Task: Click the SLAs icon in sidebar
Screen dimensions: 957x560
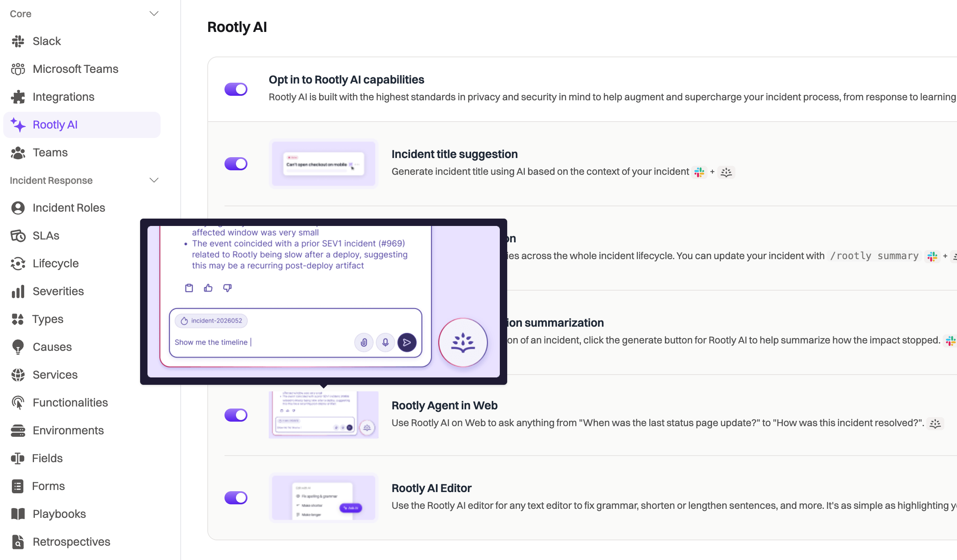Action: pyautogui.click(x=18, y=236)
